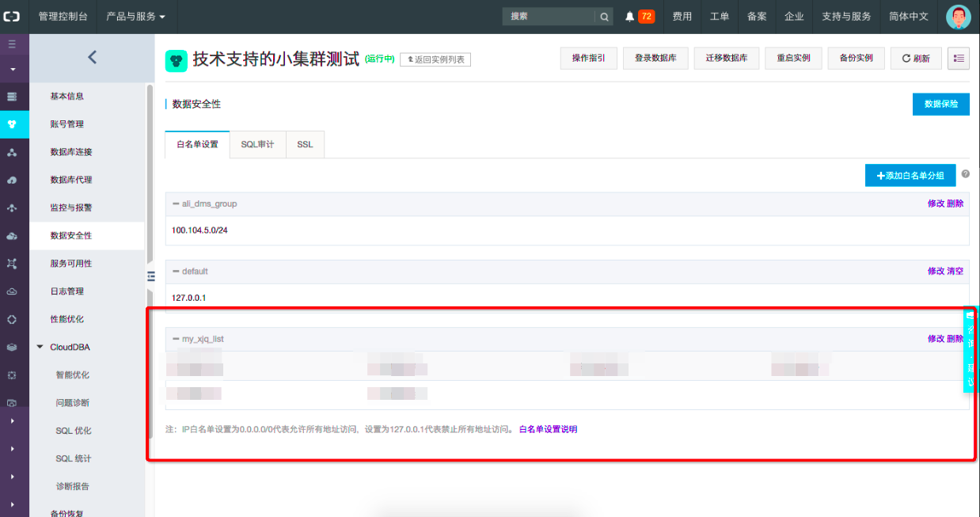Open the 白名单设置说明 link
980x517 pixels.
tap(548, 429)
